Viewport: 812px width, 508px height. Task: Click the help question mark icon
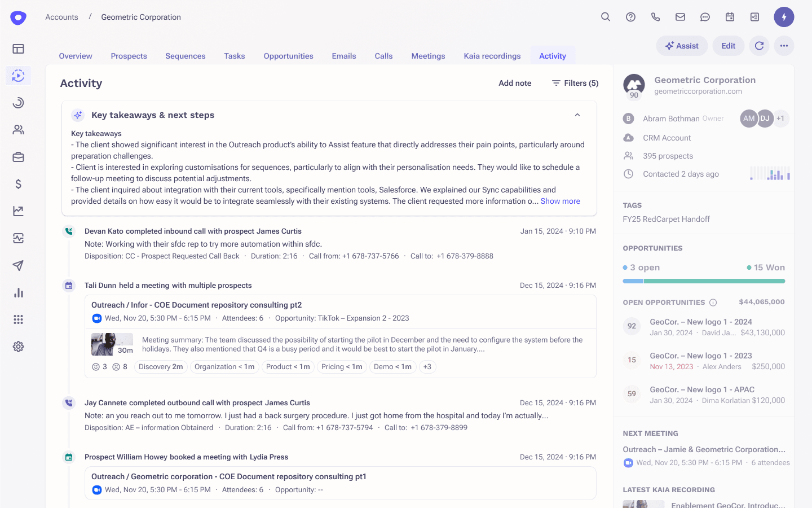(630, 17)
